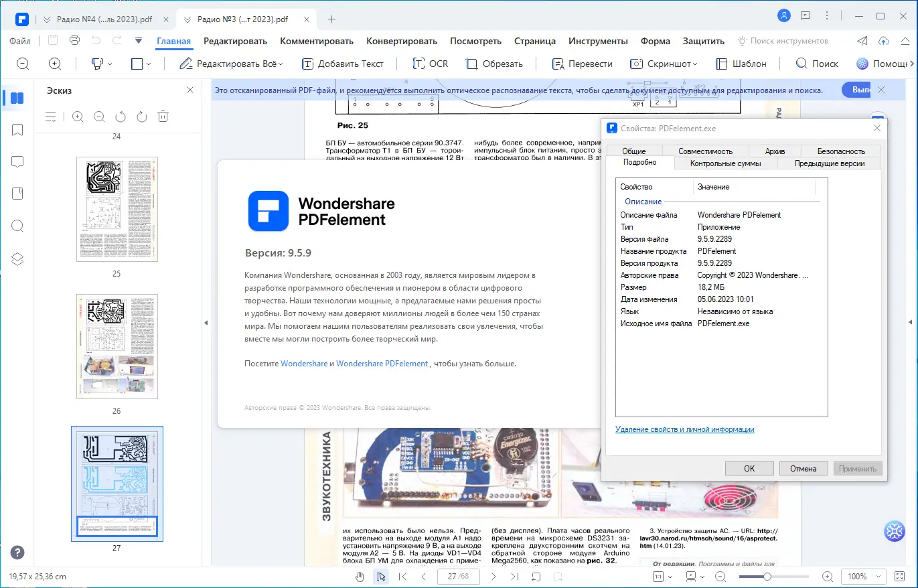The width and height of the screenshot is (918, 588).
Task: Click the share (paper plane) icon
Action: (863, 41)
